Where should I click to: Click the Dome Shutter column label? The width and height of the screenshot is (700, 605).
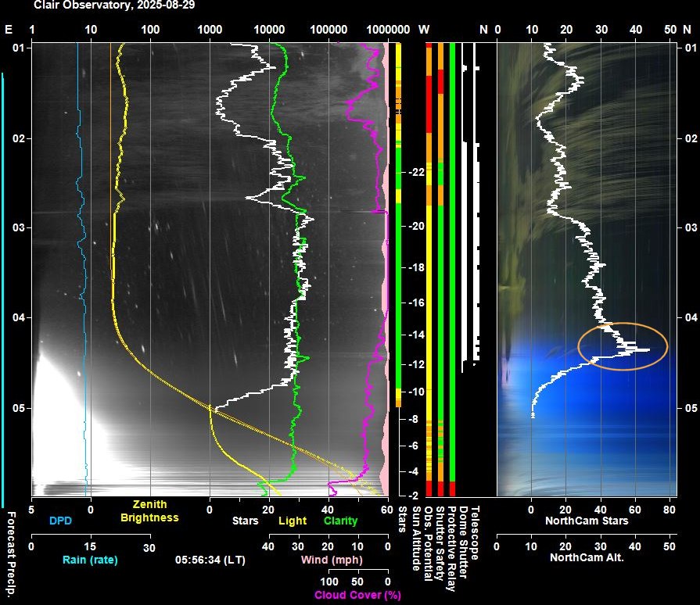tap(465, 539)
